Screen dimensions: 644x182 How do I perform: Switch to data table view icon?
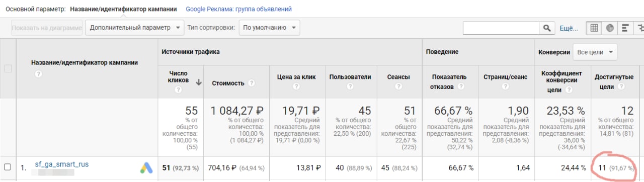(x=594, y=28)
